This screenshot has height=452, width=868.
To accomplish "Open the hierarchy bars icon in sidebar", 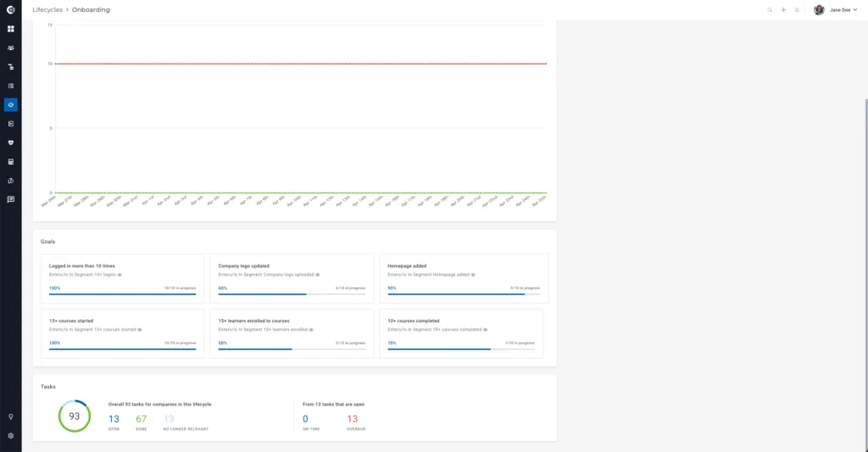I will (x=10, y=67).
